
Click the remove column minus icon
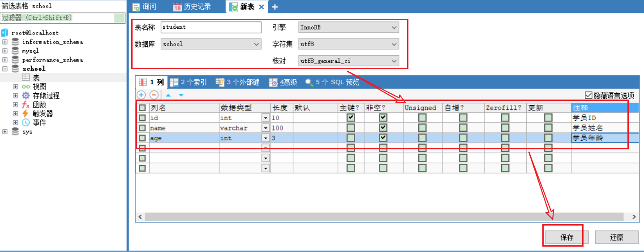click(154, 95)
